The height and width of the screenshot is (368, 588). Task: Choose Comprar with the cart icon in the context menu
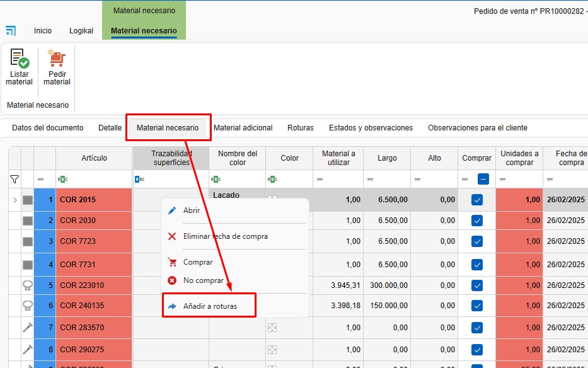(x=235, y=262)
